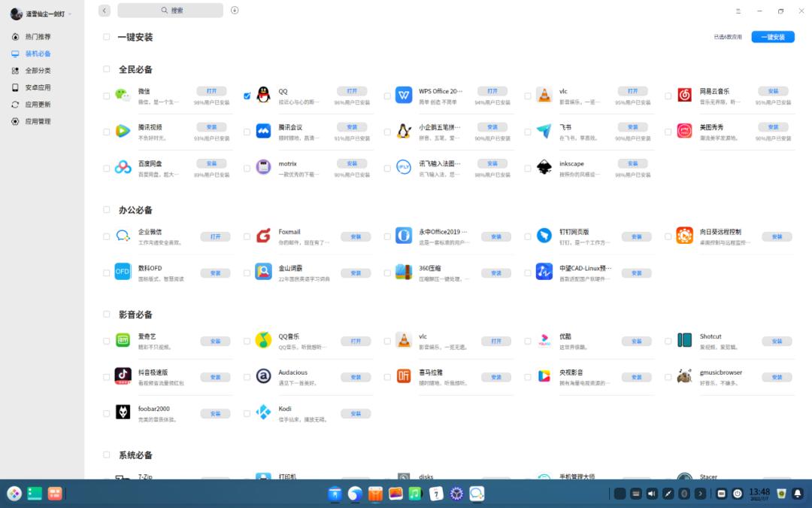Click the WeChat app icon
The image size is (812, 508).
coord(123,95)
